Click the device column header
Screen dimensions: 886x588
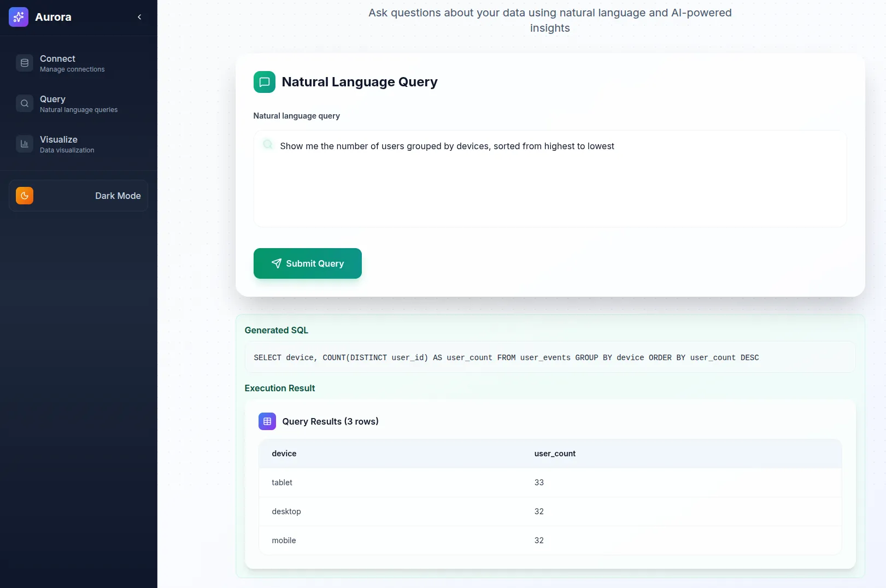click(284, 454)
